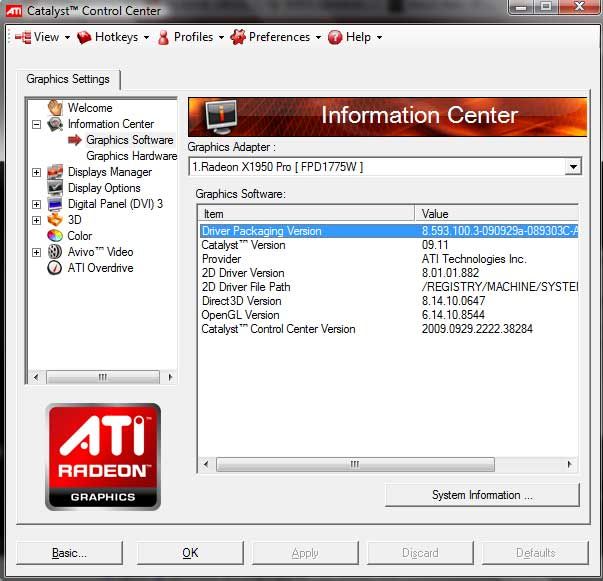Open the Profiles menu
The image size is (603, 581).
pos(191,37)
